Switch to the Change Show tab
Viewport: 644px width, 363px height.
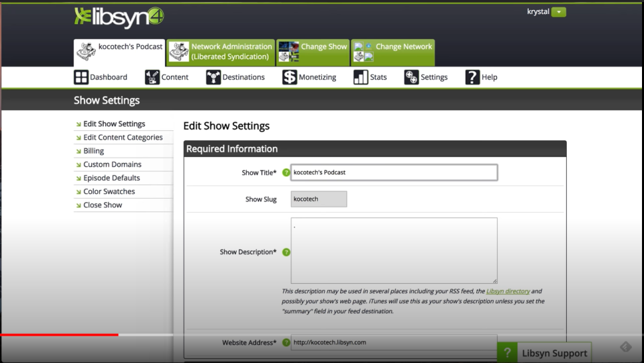point(313,52)
